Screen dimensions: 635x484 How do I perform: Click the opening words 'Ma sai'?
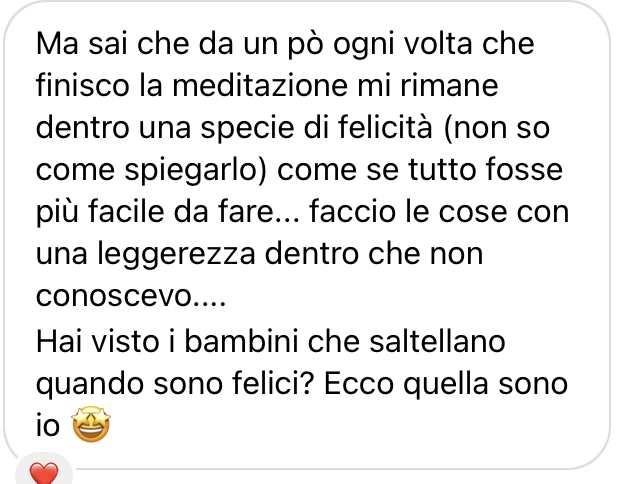tap(82, 43)
